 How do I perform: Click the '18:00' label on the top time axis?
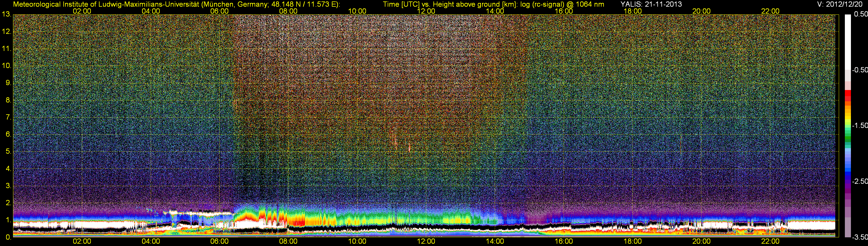(632, 11)
